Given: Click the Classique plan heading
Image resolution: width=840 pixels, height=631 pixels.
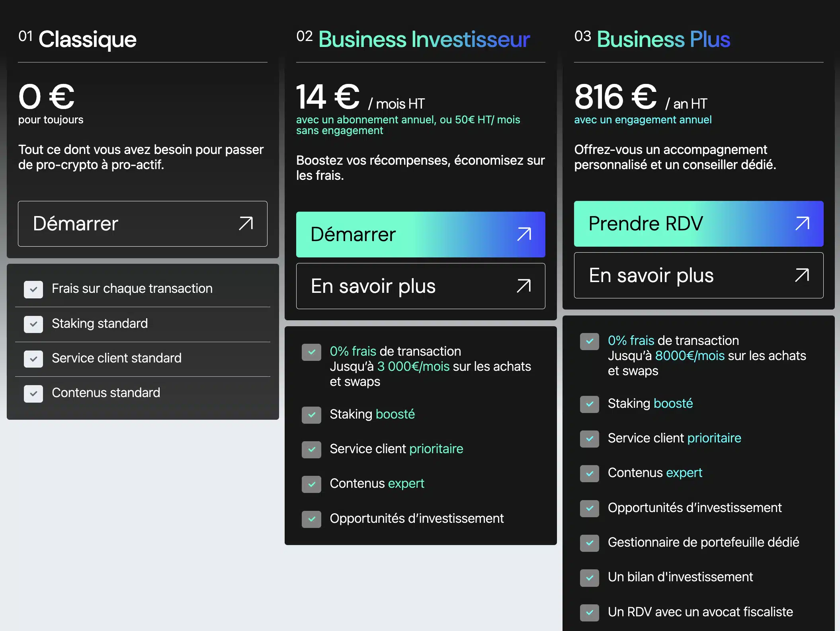Looking at the screenshot, I should (x=87, y=39).
